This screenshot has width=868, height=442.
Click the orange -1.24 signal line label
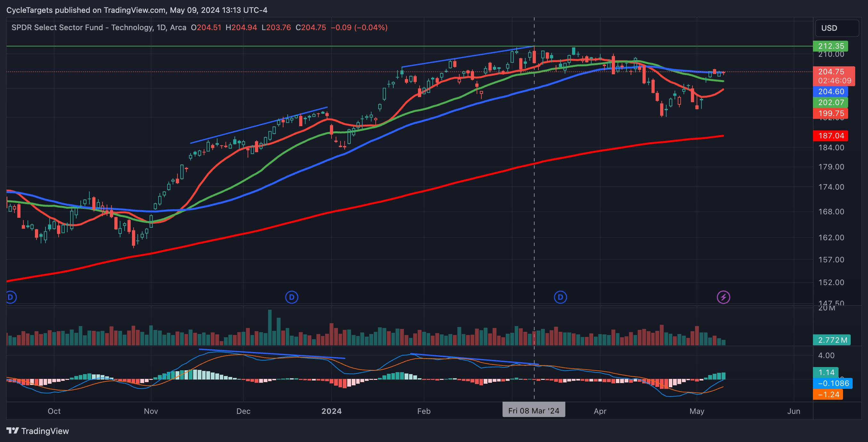click(828, 394)
